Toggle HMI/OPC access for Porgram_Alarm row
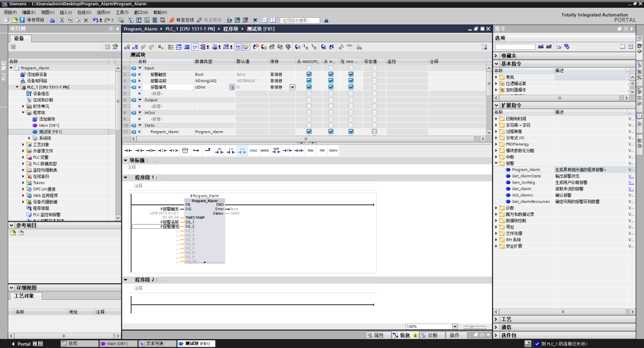 click(309, 132)
